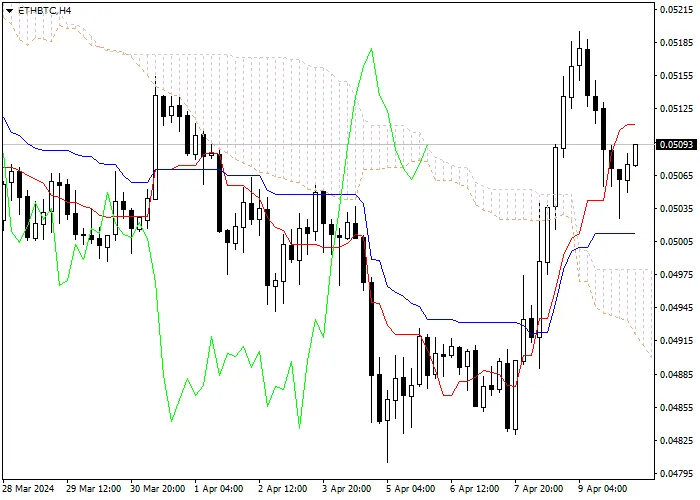Select the ETHBTC,H4 chart title
Viewport: 700px width, 500px height.
pos(44,10)
